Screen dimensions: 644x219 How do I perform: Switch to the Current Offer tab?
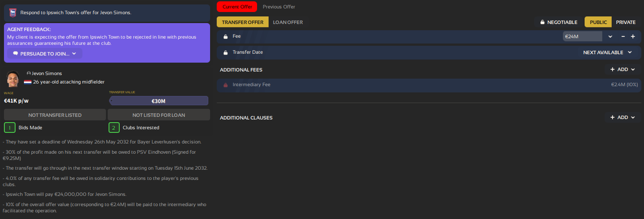click(237, 7)
